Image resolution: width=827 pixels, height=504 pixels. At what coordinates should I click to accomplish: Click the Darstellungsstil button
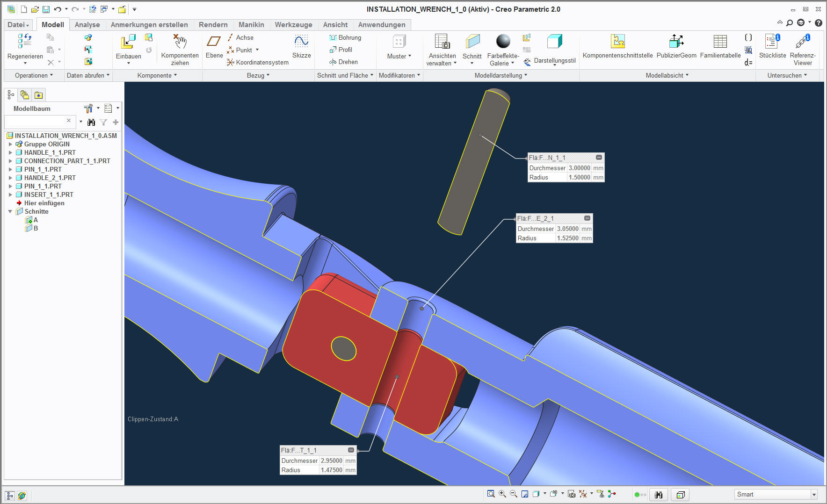[x=555, y=49]
